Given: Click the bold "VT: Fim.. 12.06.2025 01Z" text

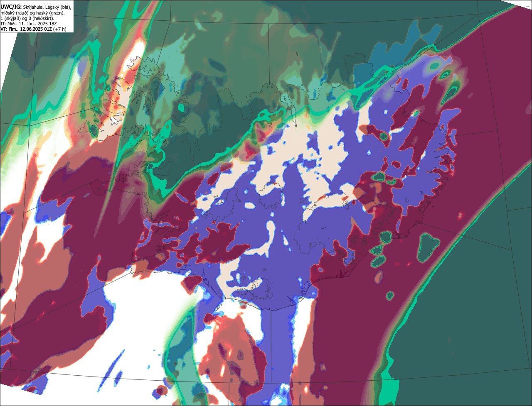Looking at the screenshot, I should (26, 29).
